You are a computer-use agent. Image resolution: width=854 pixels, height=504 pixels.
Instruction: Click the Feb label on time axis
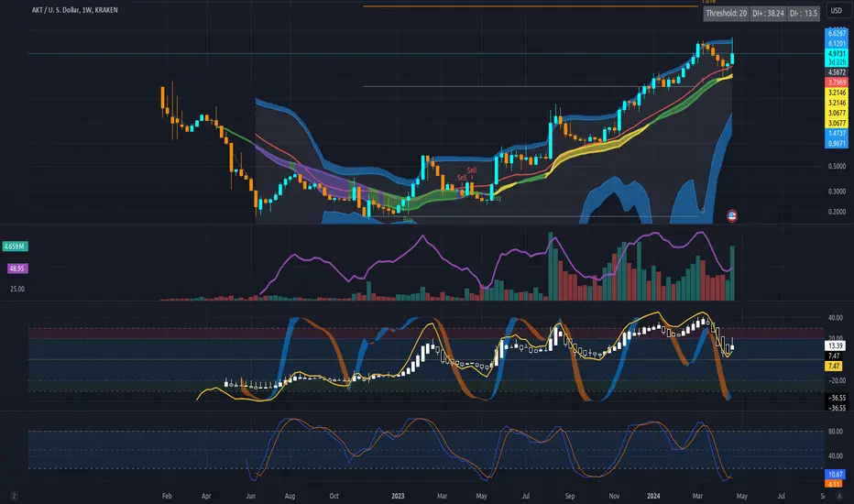tap(167, 496)
